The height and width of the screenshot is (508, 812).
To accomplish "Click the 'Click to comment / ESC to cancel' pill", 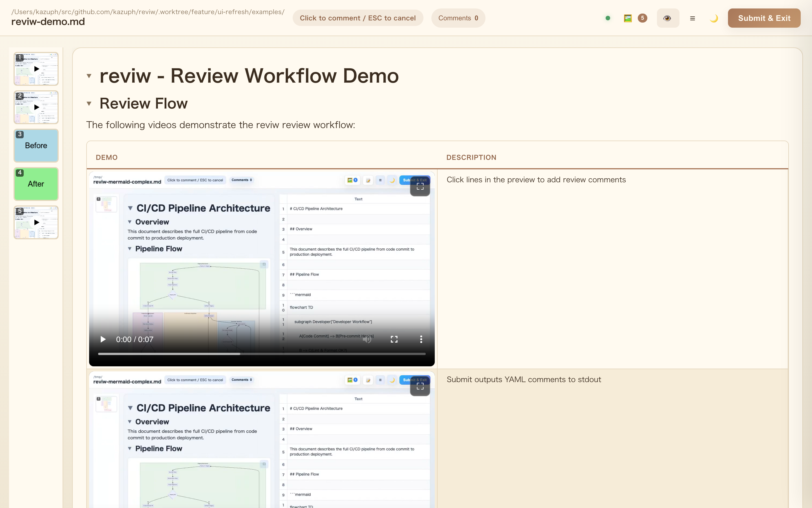I will [x=358, y=18].
